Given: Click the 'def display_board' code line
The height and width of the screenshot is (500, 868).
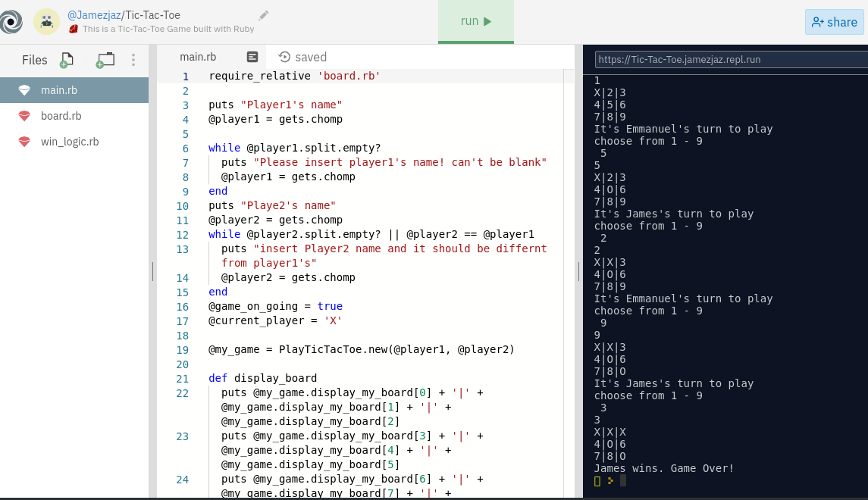Looking at the screenshot, I should (262, 378).
